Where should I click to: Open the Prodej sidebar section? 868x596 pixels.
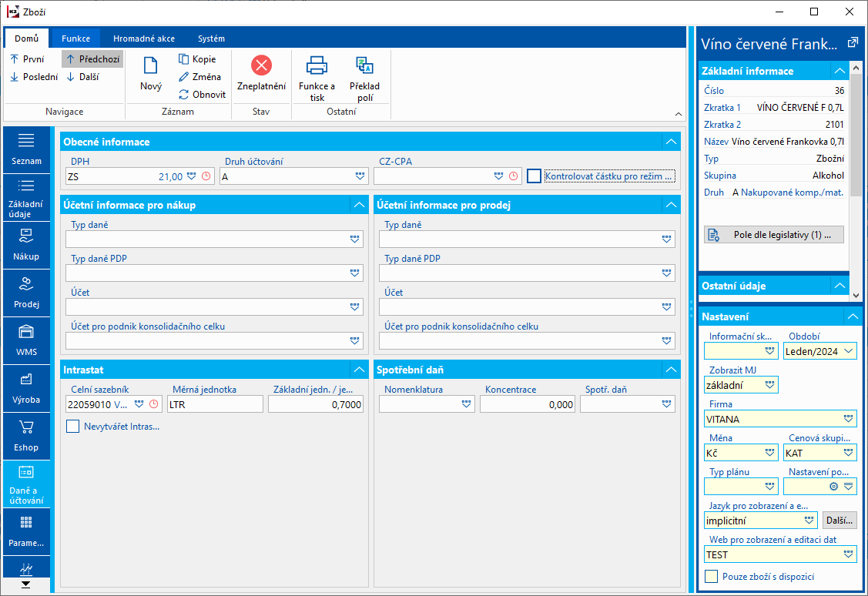pyautogui.click(x=26, y=293)
